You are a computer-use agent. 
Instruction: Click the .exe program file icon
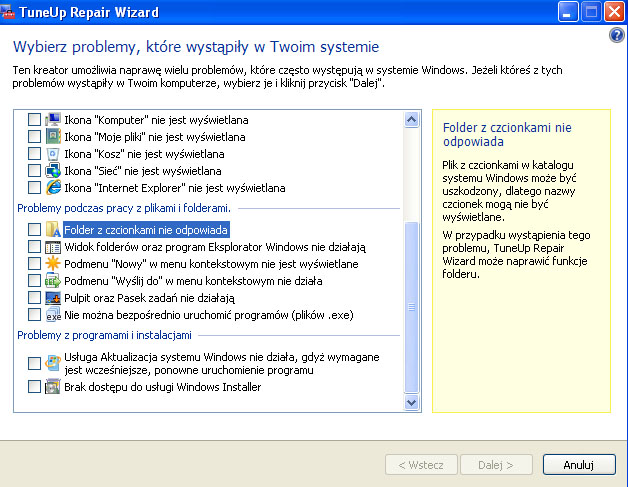[x=54, y=315]
